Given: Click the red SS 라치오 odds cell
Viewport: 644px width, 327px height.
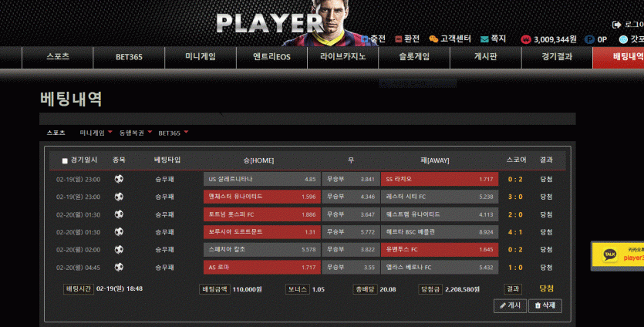Looking at the screenshot, I should point(440,179).
